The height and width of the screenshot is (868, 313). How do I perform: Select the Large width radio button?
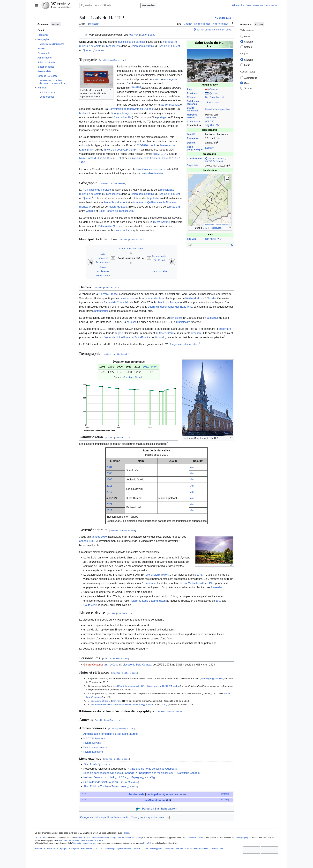coord(241,65)
